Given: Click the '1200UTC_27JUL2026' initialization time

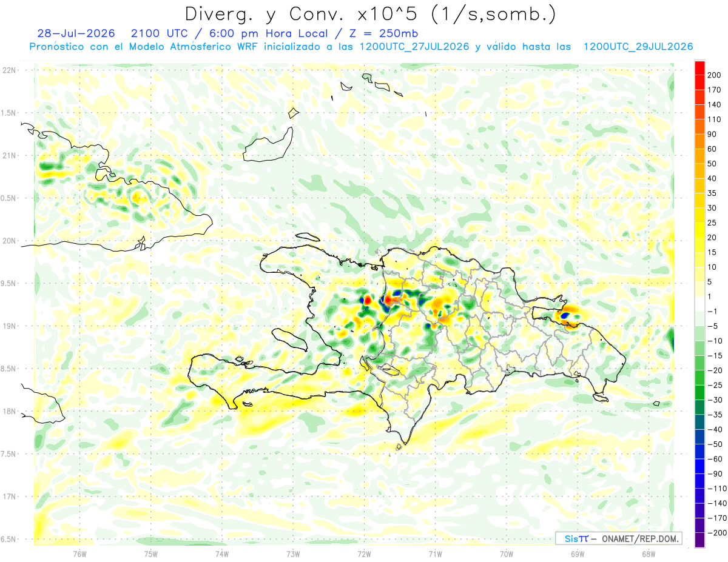Looking at the screenshot, I should (x=414, y=47).
